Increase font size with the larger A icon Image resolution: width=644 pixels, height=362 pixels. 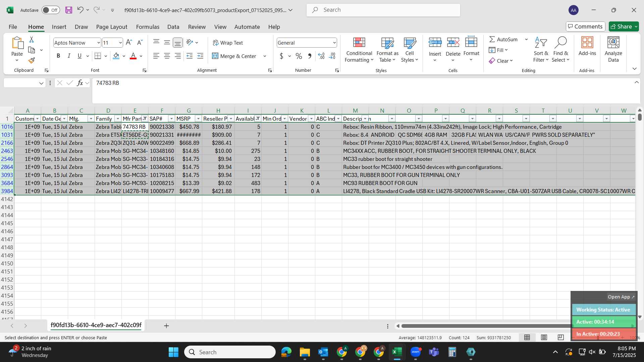[x=129, y=42]
